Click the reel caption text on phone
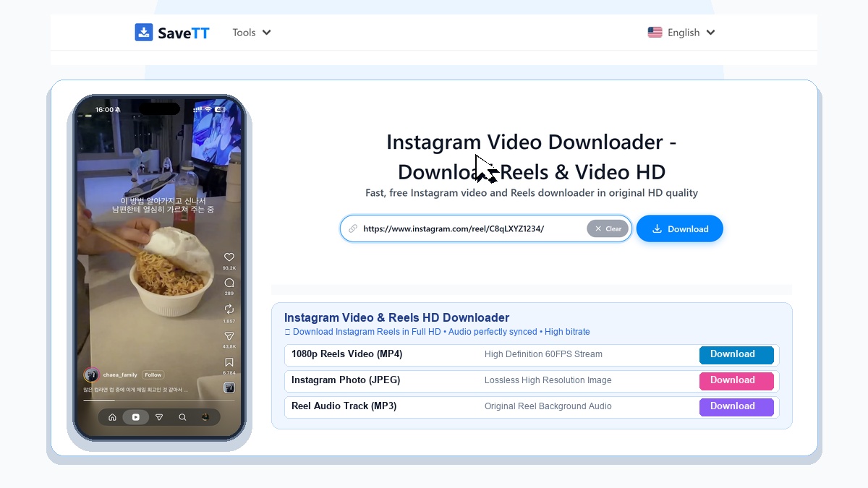868x488 pixels. (136, 390)
